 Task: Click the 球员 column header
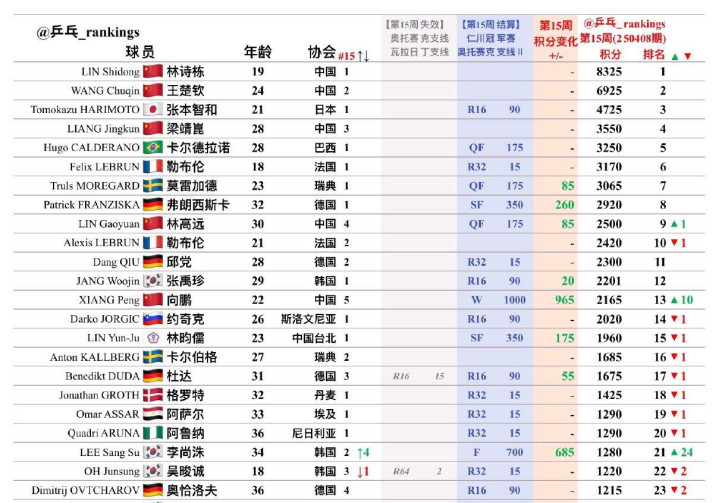[x=140, y=52]
